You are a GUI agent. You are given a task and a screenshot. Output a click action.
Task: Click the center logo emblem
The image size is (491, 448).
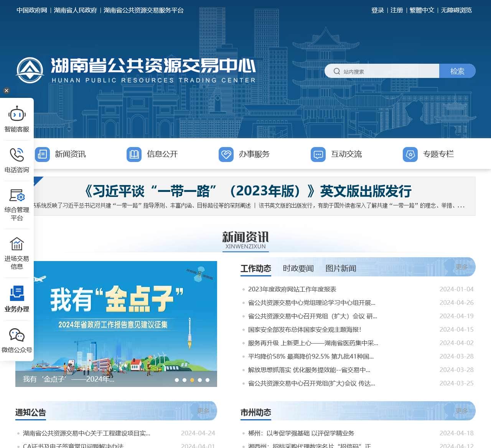click(30, 70)
